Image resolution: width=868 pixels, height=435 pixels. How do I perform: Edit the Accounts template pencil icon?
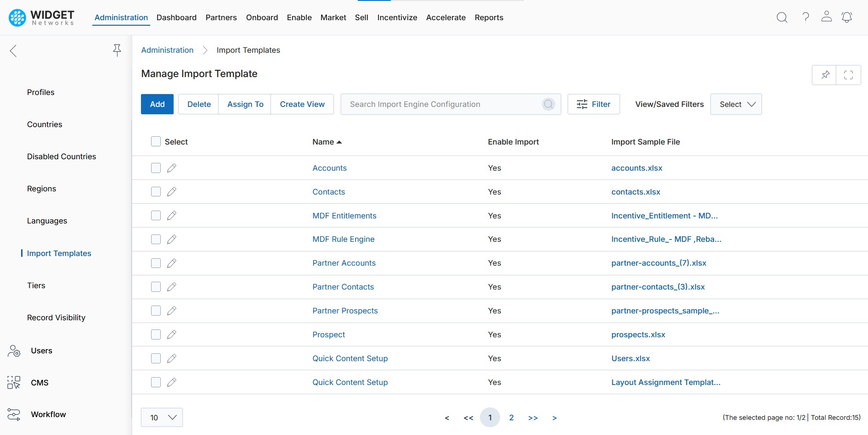pyautogui.click(x=172, y=168)
